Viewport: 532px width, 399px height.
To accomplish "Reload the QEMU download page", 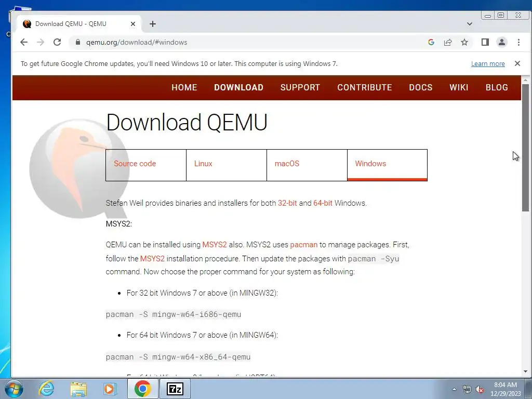I will click(x=57, y=42).
